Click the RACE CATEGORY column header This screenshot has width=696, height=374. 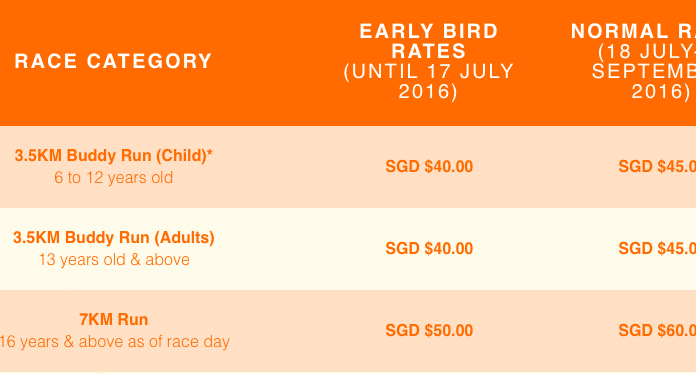click(x=113, y=61)
